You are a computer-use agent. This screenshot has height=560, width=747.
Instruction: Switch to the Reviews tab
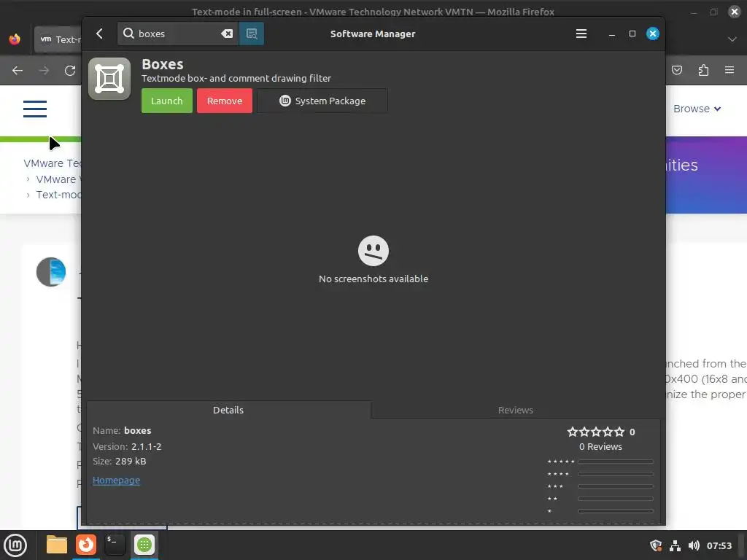[x=516, y=410]
